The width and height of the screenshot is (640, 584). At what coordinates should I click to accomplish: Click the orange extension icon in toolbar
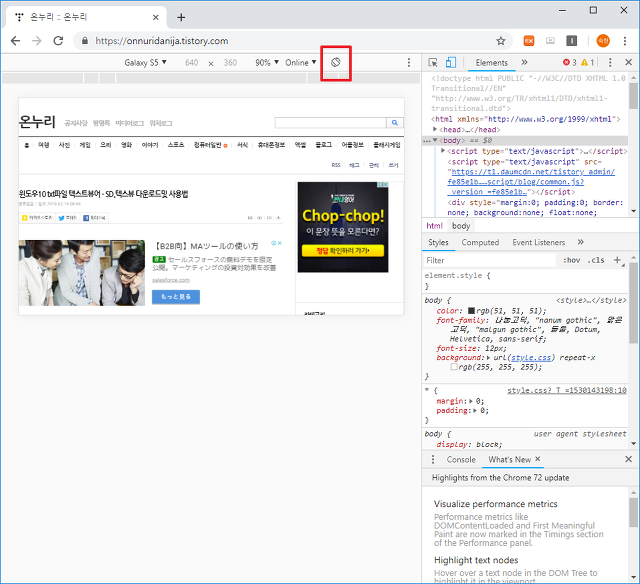529,41
